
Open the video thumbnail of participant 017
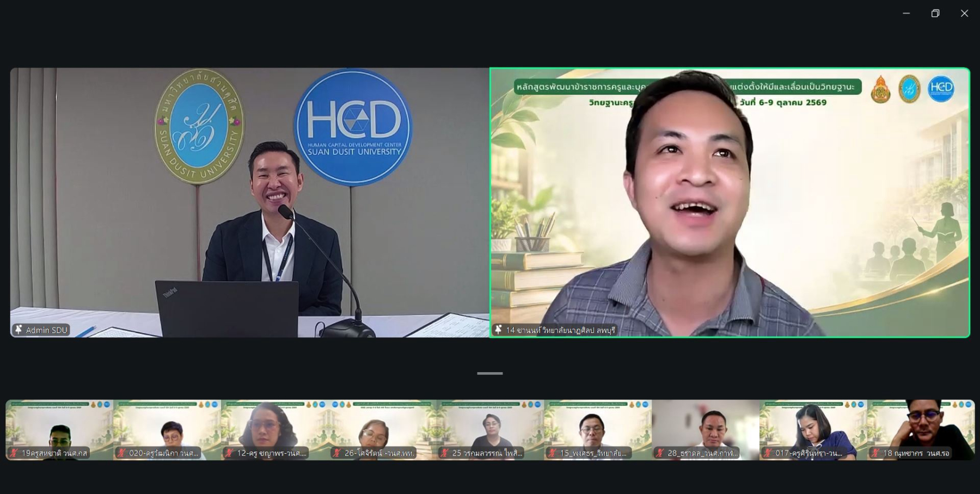[813, 430]
